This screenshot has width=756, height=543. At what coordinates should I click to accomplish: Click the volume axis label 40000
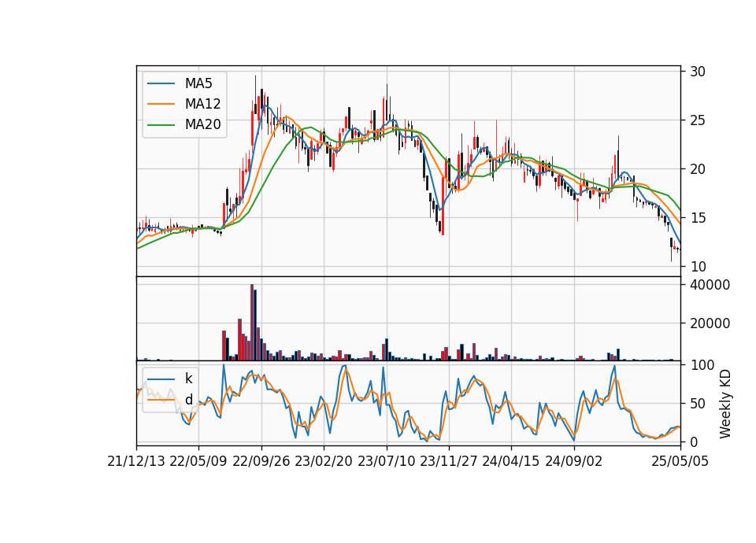pyautogui.click(x=710, y=285)
